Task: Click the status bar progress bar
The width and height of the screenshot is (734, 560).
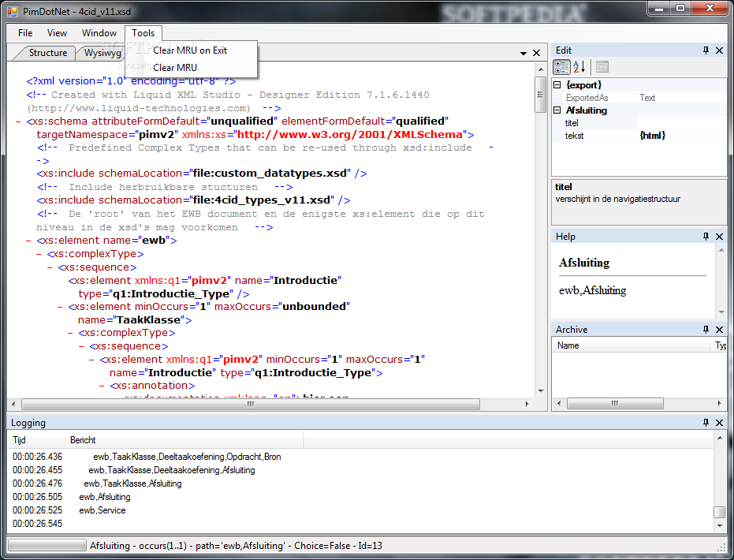Action: pyautogui.click(x=47, y=546)
